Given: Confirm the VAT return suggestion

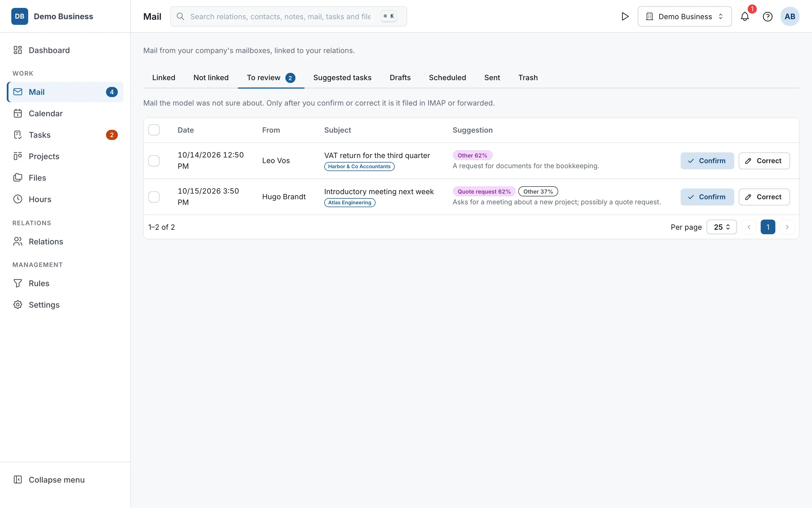Looking at the screenshot, I should (707, 161).
